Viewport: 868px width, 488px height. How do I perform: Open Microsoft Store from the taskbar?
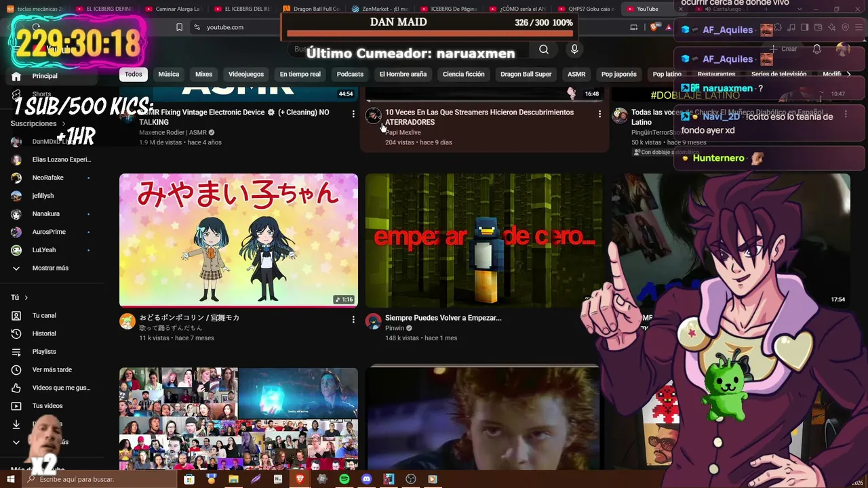189,479
